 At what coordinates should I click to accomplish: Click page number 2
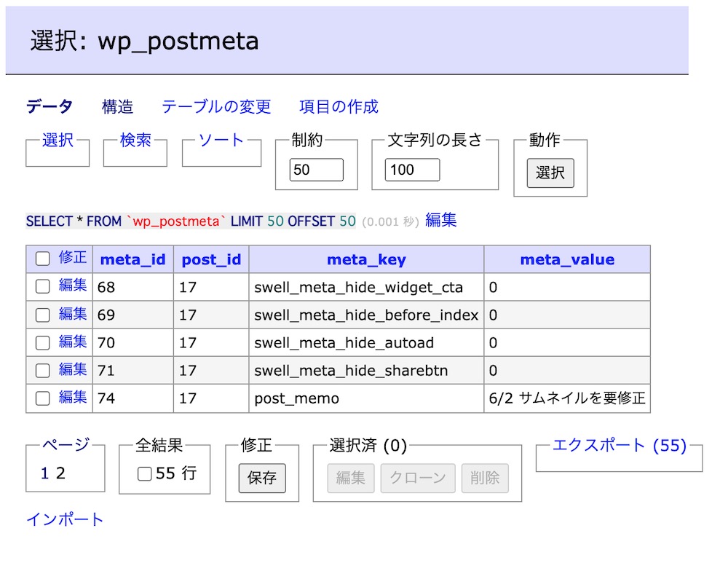[60, 473]
